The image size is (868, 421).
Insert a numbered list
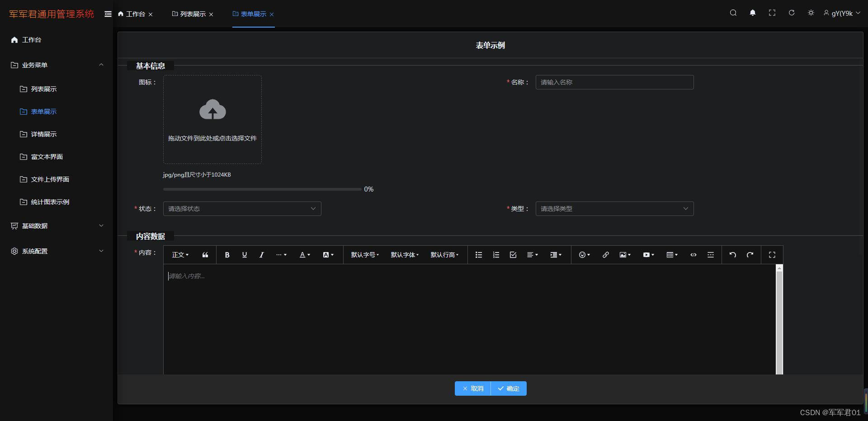point(495,255)
